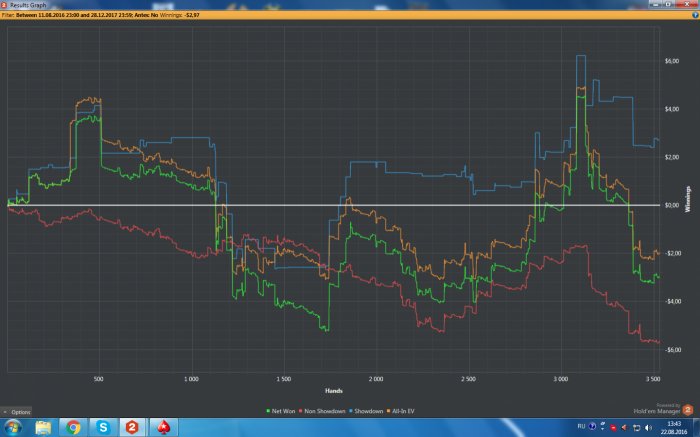The height and width of the screenshot is (437, 700).
Task: Click the help icon on filter bar
Action: coord(695,15)
